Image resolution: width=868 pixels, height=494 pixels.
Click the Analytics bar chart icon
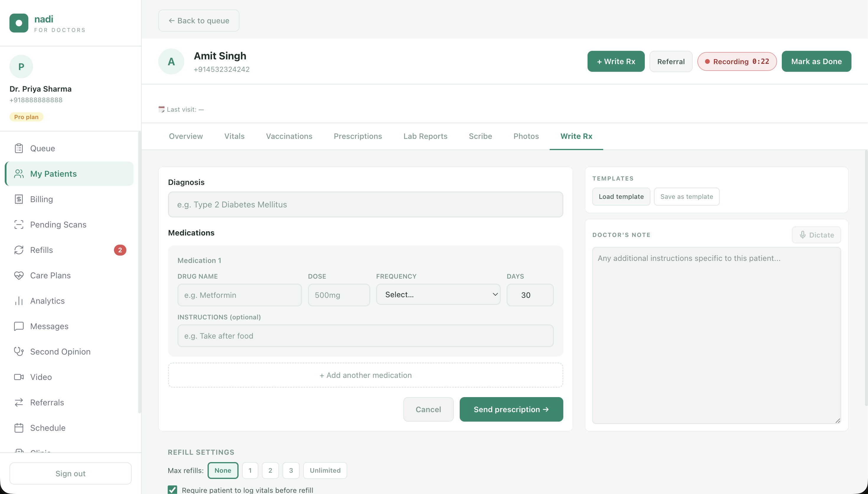point(19,301)
